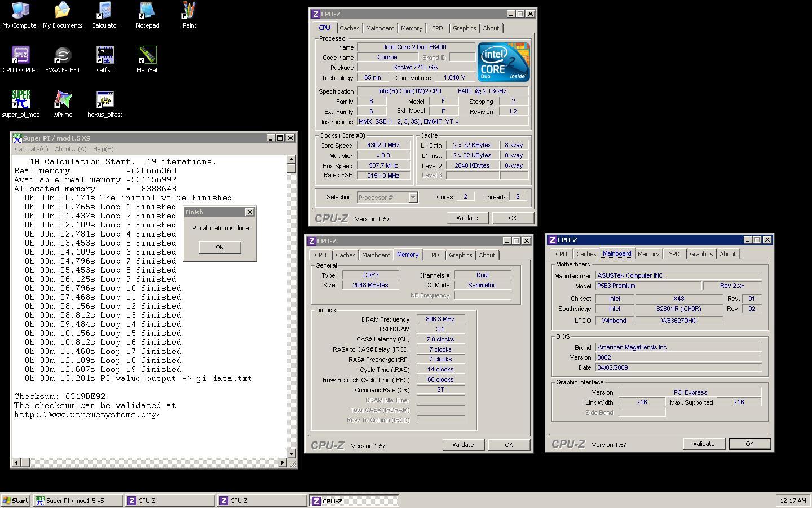Launch Notepad desktop shortcut

pos(147,15)
